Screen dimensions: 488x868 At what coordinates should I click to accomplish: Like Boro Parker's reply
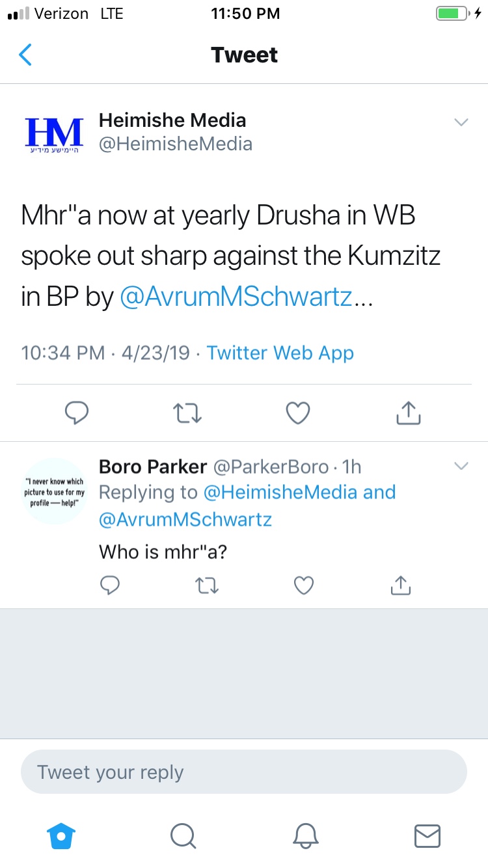[304, 586]
